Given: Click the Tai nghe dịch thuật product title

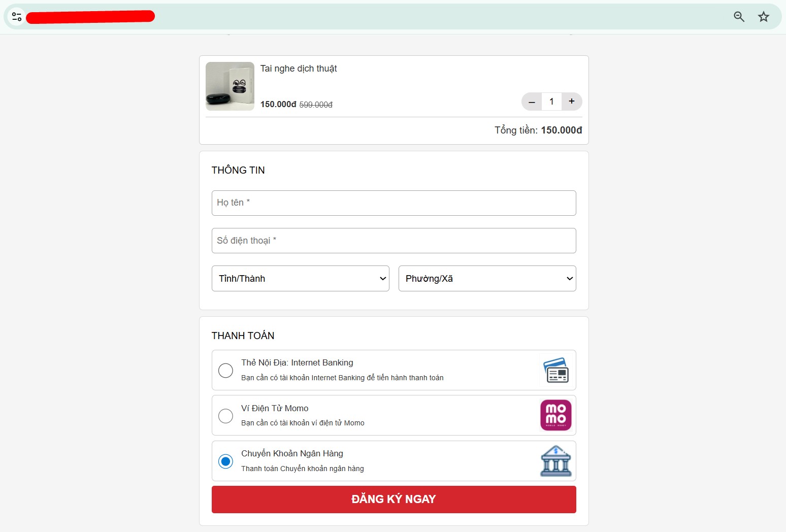Looking at the screenshot, I should coord(299,69).
